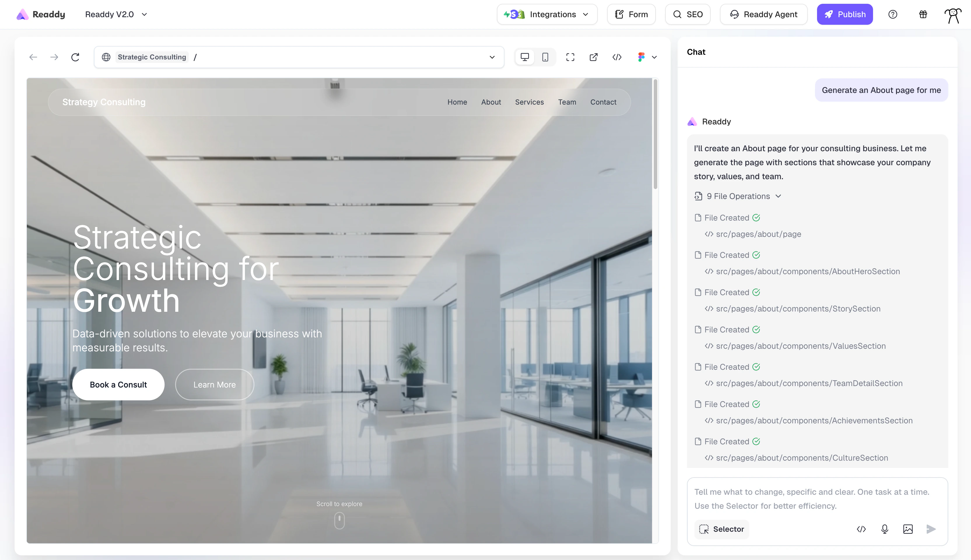This screenshot has width=971, height=560.
Task: Open the SEO panel
Action: (x=688, y=14)
